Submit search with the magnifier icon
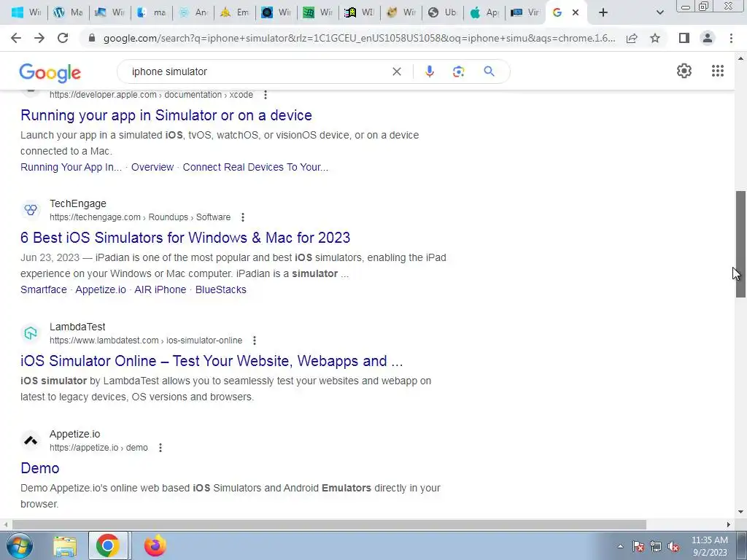This screenshot has height=560, width=747. click(x=489, y=71)
